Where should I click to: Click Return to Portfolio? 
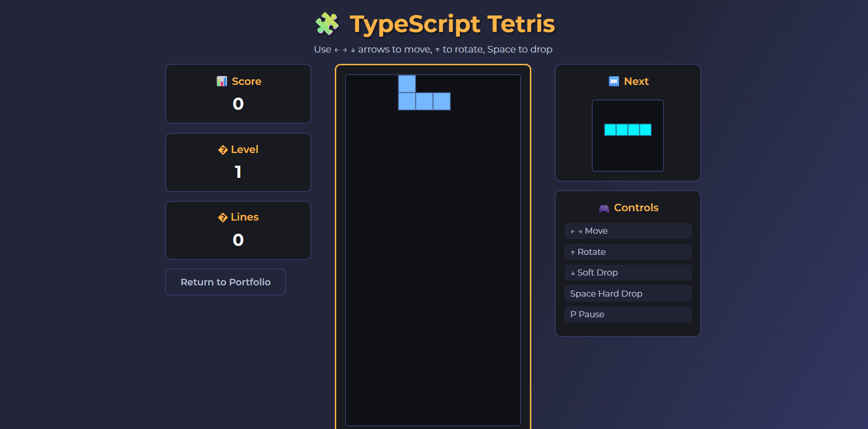(x=226, y=282)
